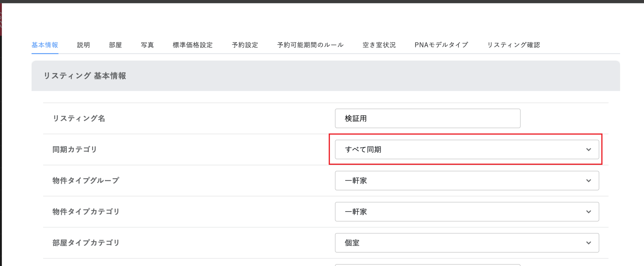Go to the リスティング確認 tab
The height and width of the screenshot is (266, 644).
514,45
